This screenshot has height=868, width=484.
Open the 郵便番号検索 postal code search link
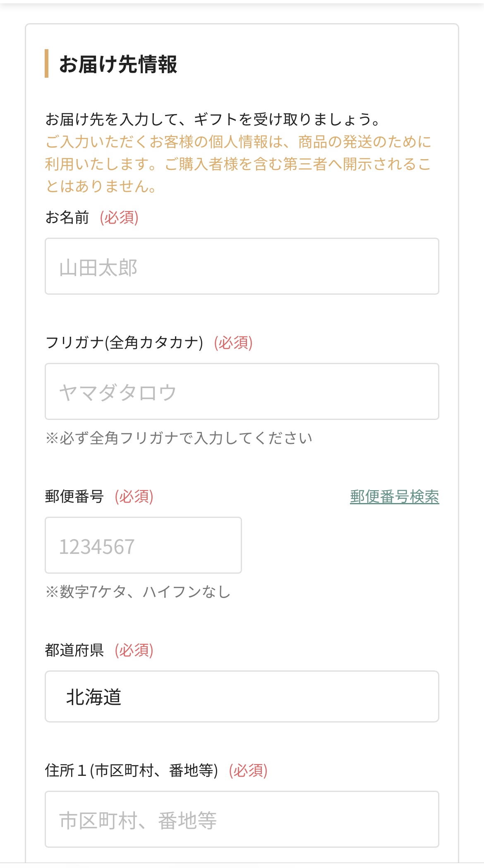tap(394, 497)
